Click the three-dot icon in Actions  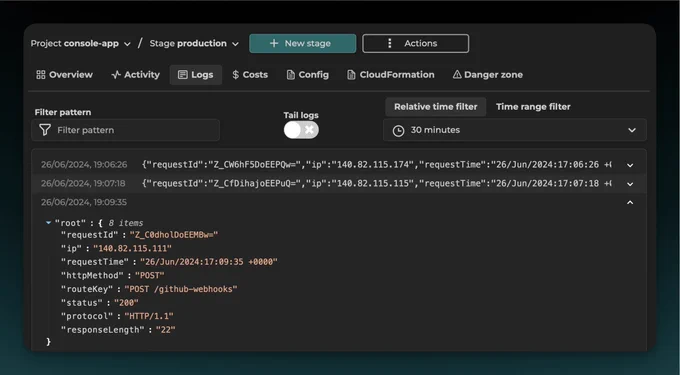click(x=389, y=43)
